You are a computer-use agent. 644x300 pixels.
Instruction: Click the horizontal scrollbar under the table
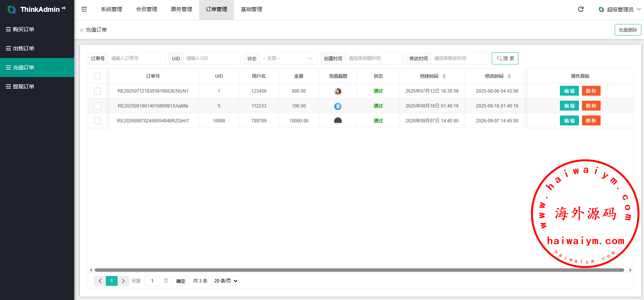click(x=359, y=270)
